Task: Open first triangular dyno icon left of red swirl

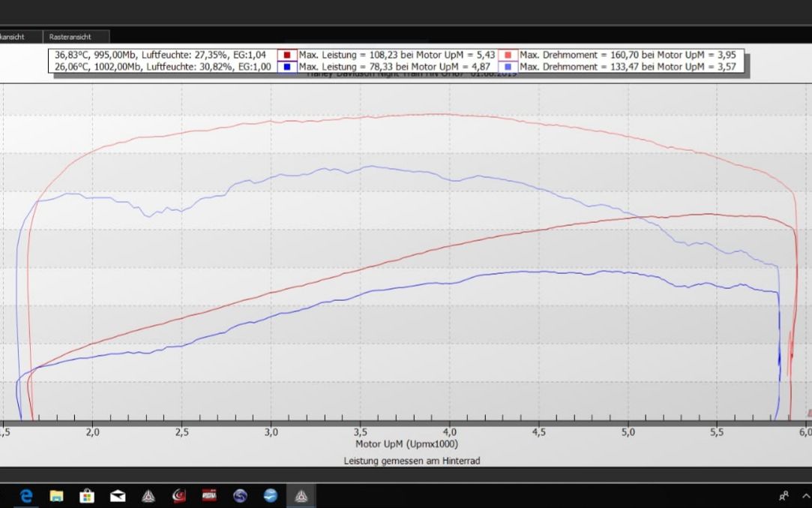Action: point(148,495)
